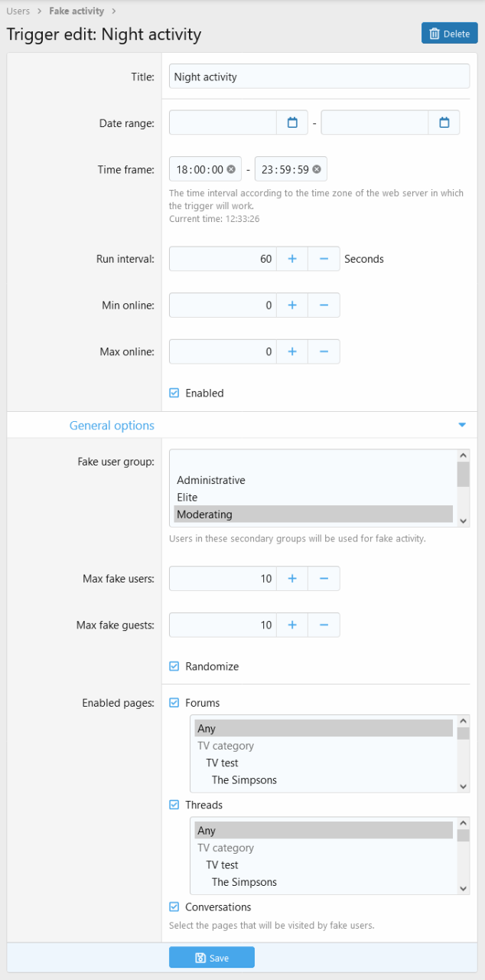Go to Fake activity breadcrumb
This screenshot has width=485, height=980.
click(x=76, y=11)
